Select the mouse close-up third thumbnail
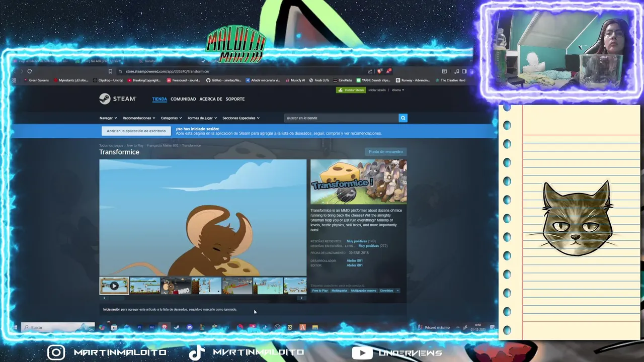This screenshot has width=644, height=362. pyautogui.click(x=176, y=286)
